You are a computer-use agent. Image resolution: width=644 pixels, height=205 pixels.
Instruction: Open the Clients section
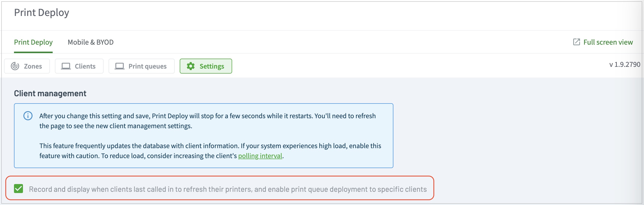pyautogui.click(x=79, y=66)
